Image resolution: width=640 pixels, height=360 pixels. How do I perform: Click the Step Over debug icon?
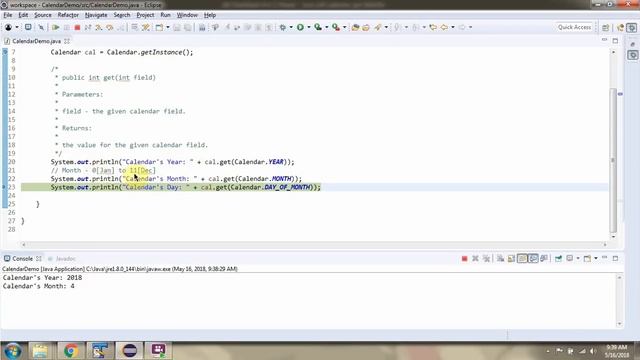[x=110, y=27]
